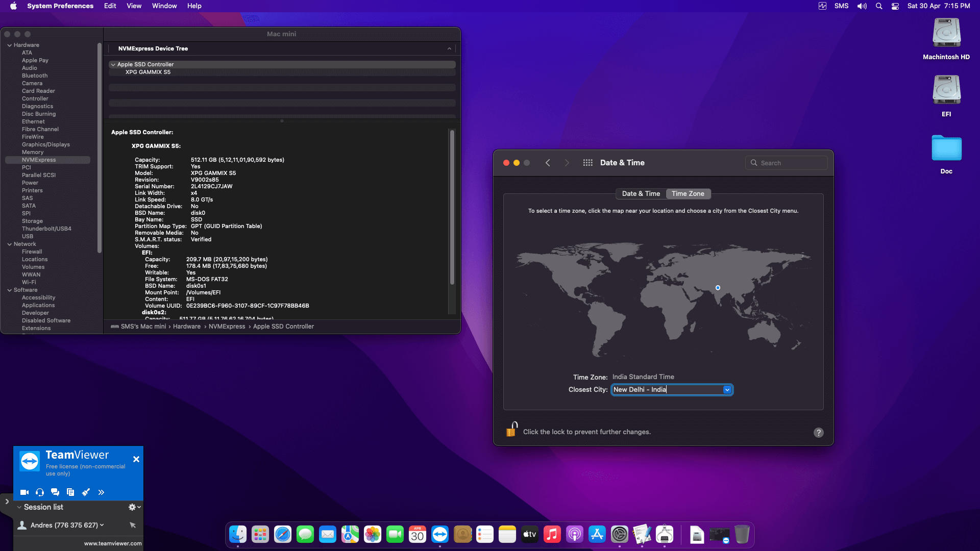Click the remote control cursor icon for Andres
This screenshot has height=551, width=980.
tap(133, 525)
